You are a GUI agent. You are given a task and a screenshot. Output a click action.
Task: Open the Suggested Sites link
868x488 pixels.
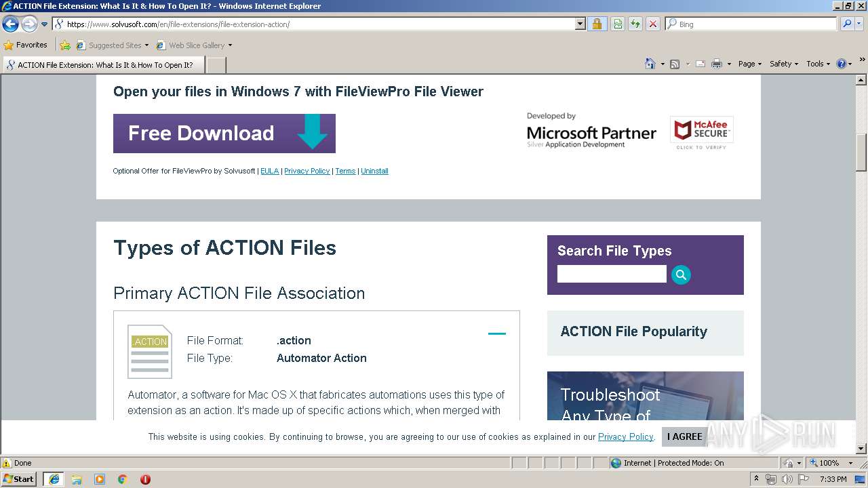(113, 45)
